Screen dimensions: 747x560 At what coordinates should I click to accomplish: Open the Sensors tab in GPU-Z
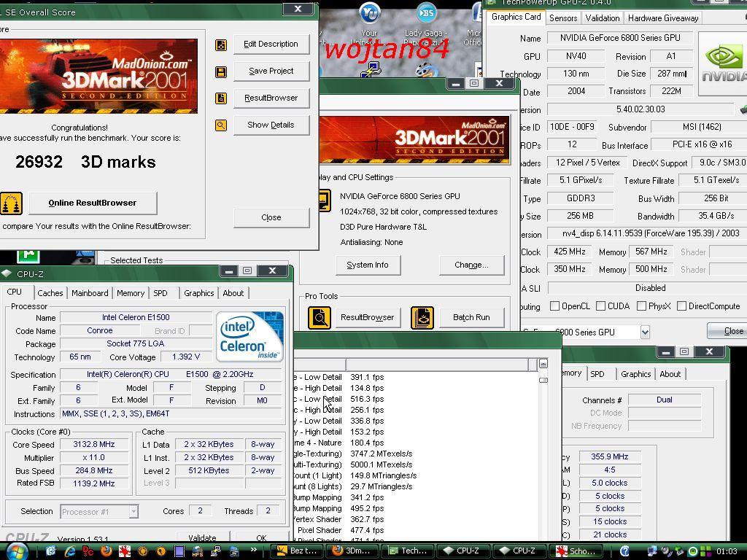563,18
